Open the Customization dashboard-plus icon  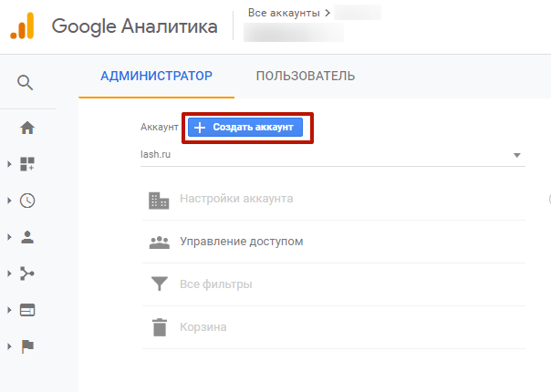pyautogui.click(x=27, y=164)
